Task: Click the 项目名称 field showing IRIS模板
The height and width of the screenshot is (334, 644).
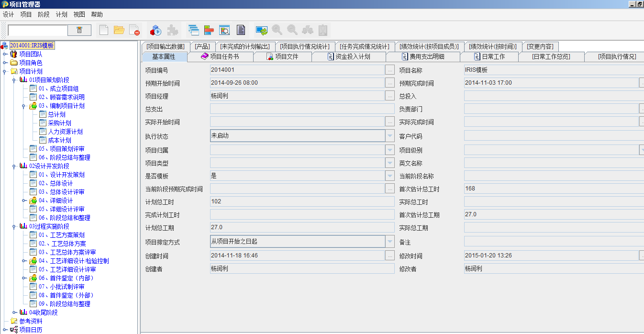Action: click(554, 70)
